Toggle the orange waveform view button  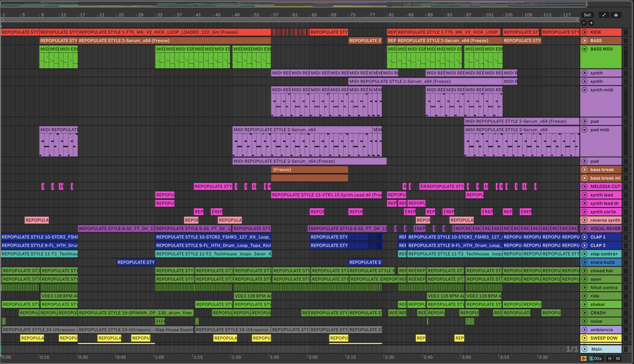tap(584, 358)
